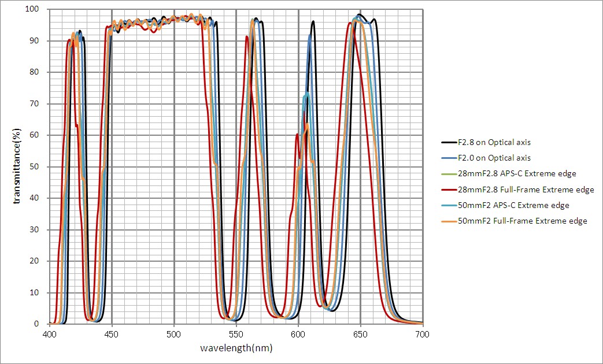Select '28mmF2.8 Full-Frame Extreme edge' legend text
The image size is (603, 364).
[526, 190]
